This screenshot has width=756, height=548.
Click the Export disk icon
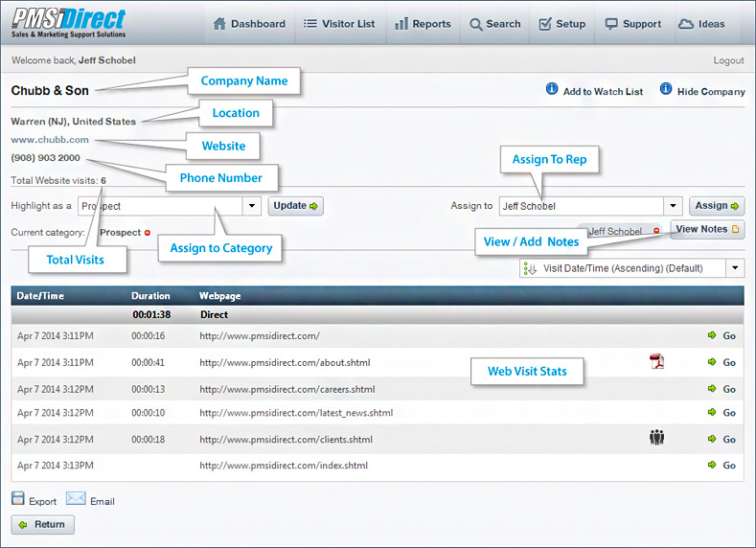18,498
